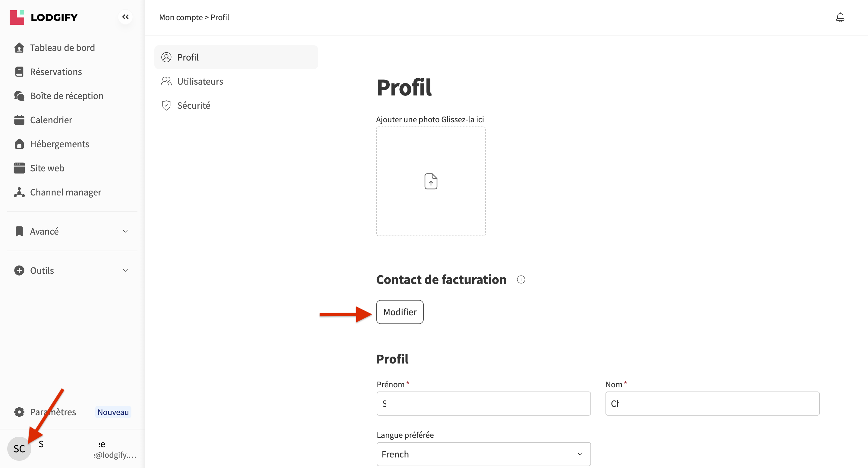The width and height of the screenshot is (868, 468).
Task: Click the Mon compte breadcrumb link
Action: coord(181,17)
